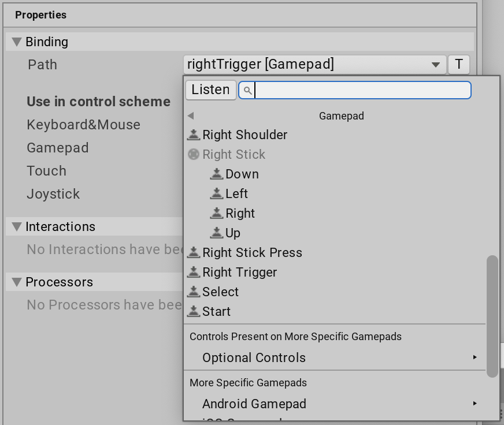Toggle the Touch control scheme

pyautogui.click(x=46, y=170)
